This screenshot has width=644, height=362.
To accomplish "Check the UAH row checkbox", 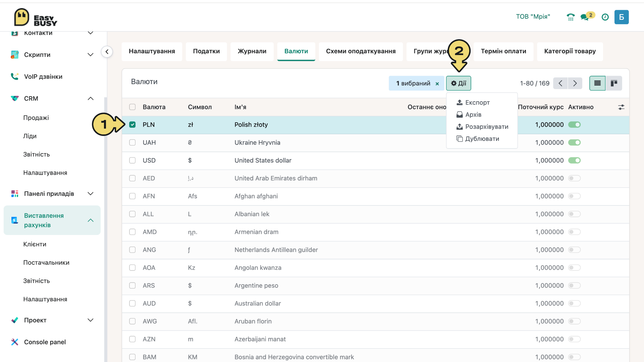I will [132, 142].
